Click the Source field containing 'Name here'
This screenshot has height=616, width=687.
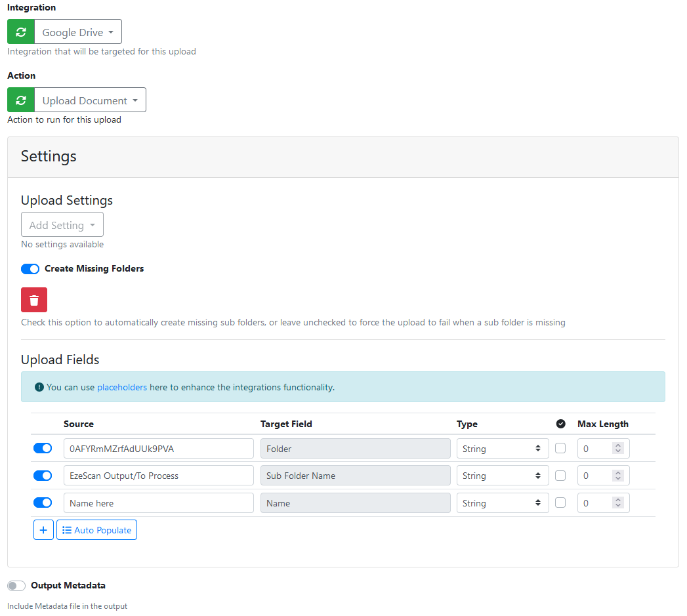coord(158,503)
